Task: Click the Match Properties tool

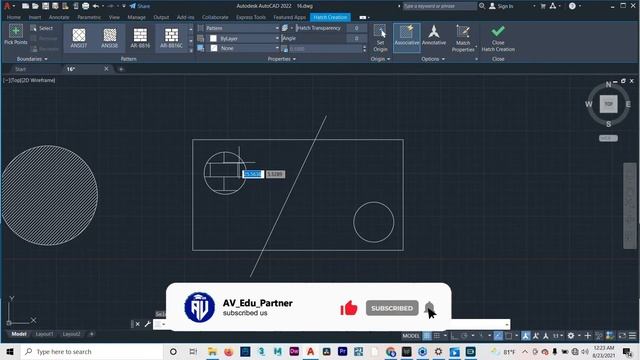Action: (463, 38)
